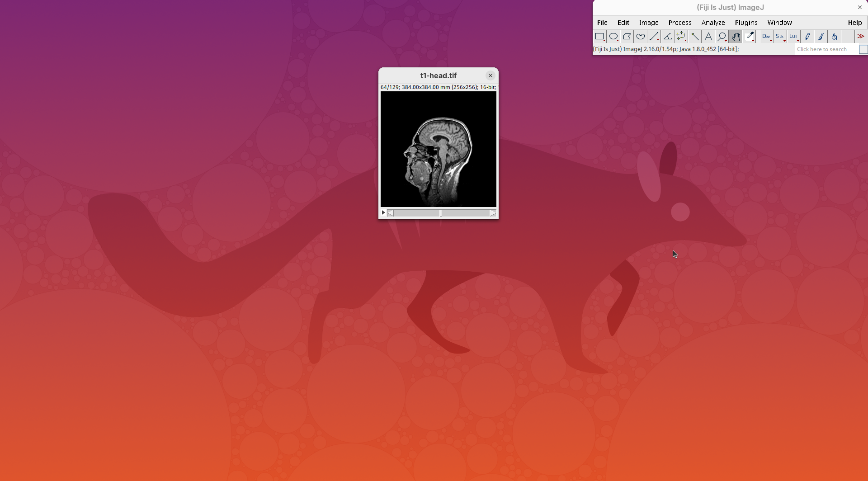
Task: Pick the Straight Line tool
Action: [654, 37]
